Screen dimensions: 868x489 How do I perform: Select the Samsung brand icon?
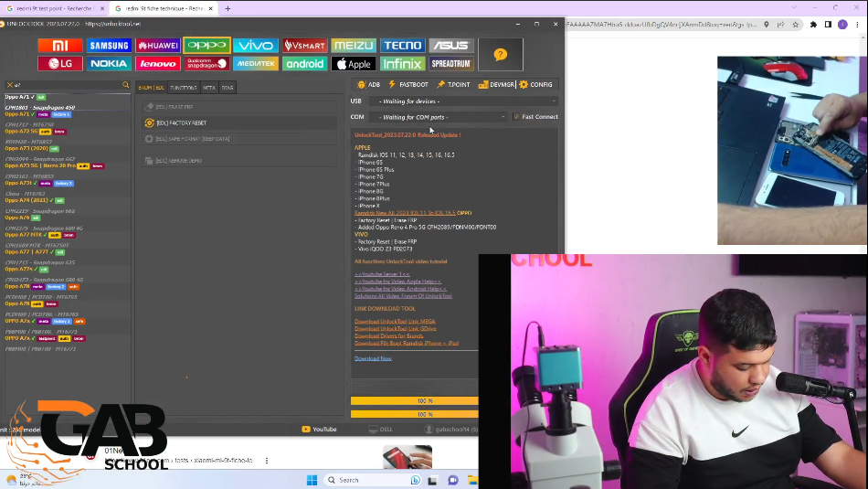109,46
